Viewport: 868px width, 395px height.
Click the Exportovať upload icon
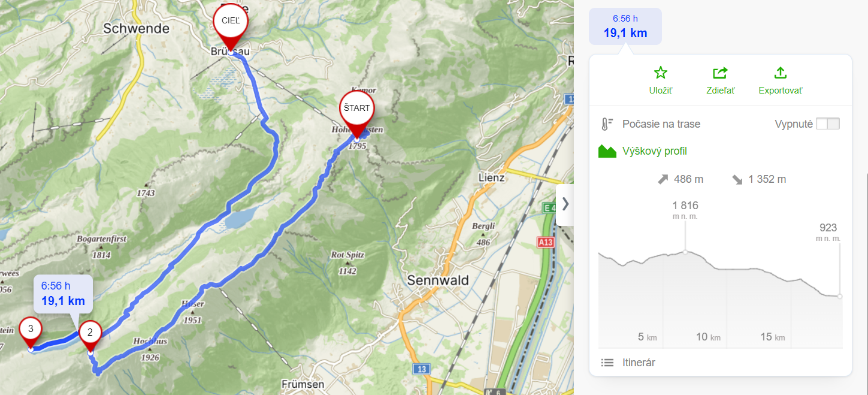click(x=780, y=73)
